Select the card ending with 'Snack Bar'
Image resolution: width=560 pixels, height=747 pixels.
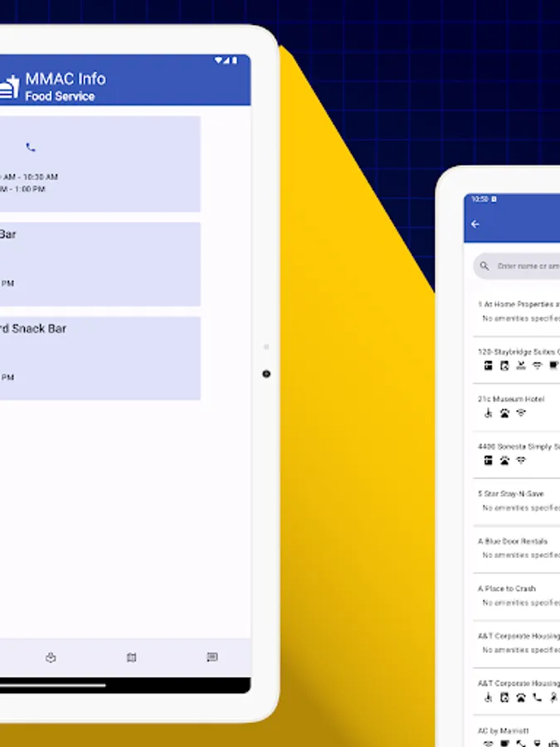coord(100,359)
